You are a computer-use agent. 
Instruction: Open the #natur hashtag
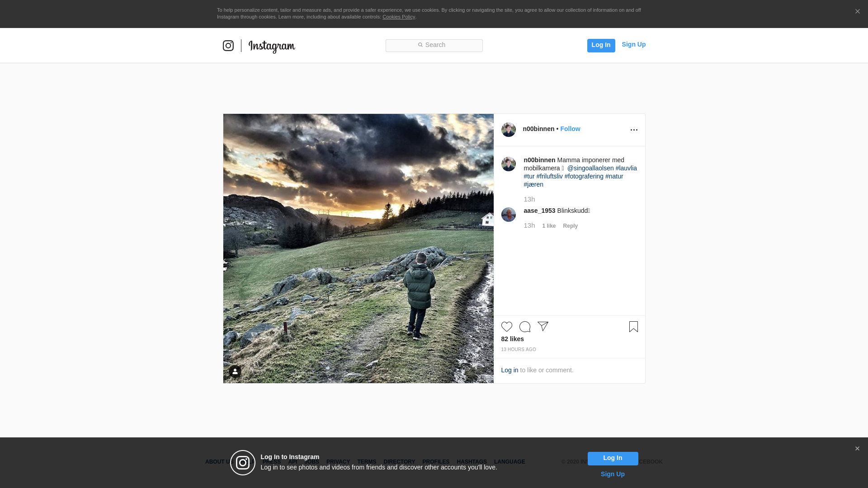pos(614,176)
